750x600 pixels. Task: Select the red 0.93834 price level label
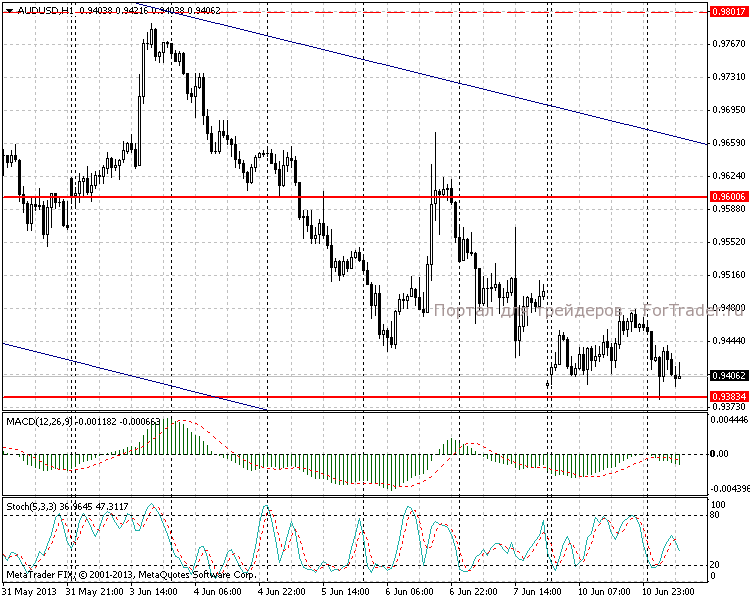pos(729,397)
